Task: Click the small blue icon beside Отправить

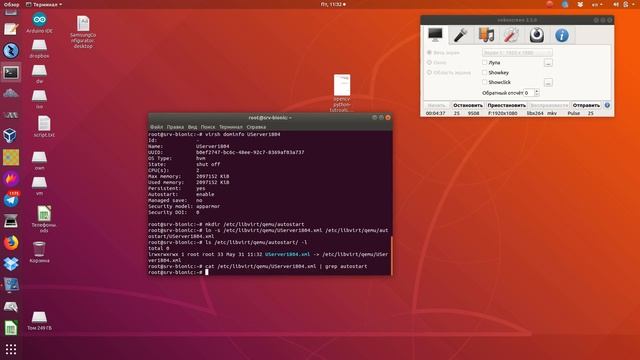Action: [x=607, y=105]
